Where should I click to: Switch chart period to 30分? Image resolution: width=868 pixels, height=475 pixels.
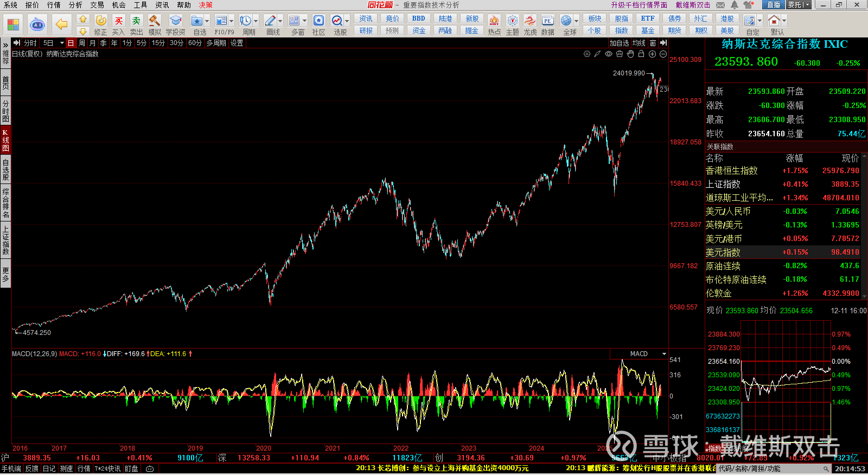[176, 43]
